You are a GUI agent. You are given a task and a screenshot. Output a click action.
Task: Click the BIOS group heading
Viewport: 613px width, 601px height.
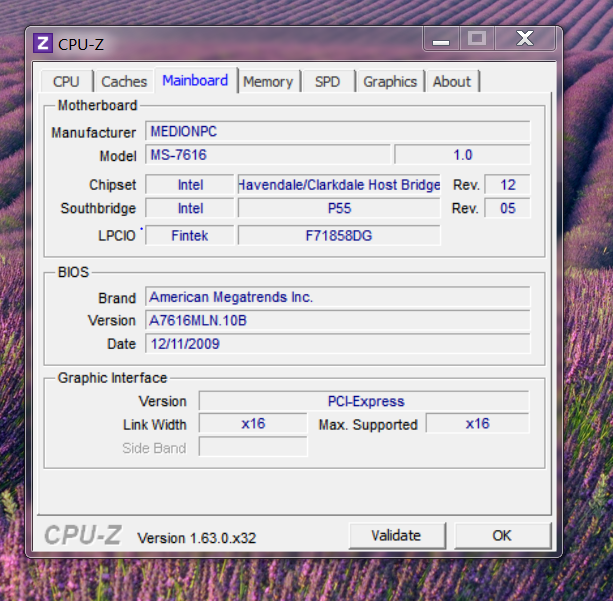click(x=73, y=272)
